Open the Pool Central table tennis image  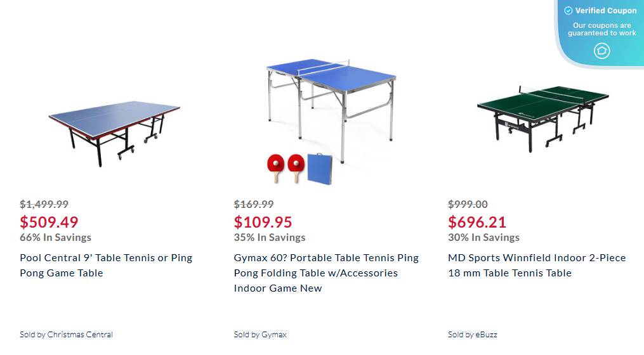(x=115, y=131)
